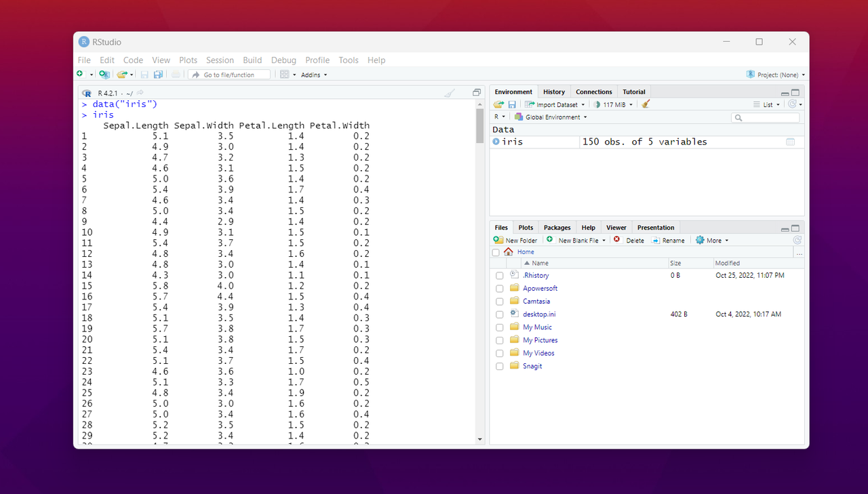
Task: Click the Environment search box
Action: 766,117
